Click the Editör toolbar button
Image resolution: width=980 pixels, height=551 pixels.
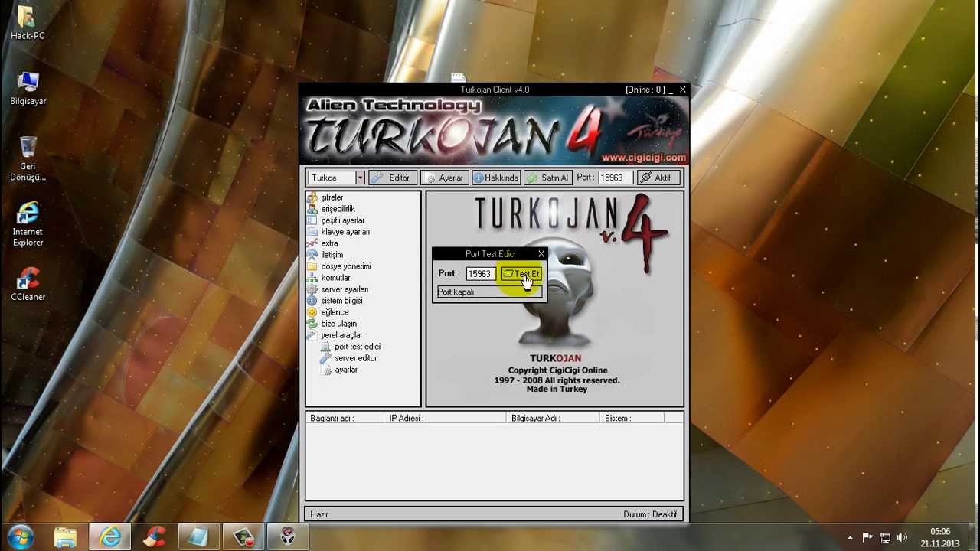(392, 178)
